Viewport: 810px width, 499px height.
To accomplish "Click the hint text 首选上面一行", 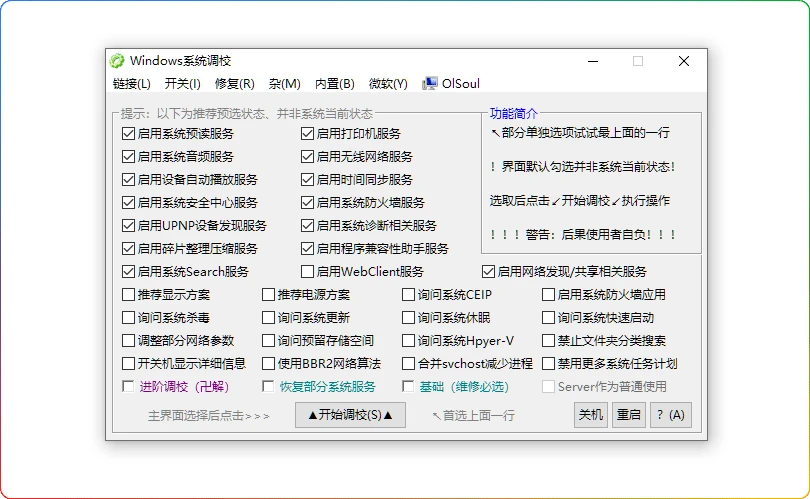I will (x=473, y=416).
